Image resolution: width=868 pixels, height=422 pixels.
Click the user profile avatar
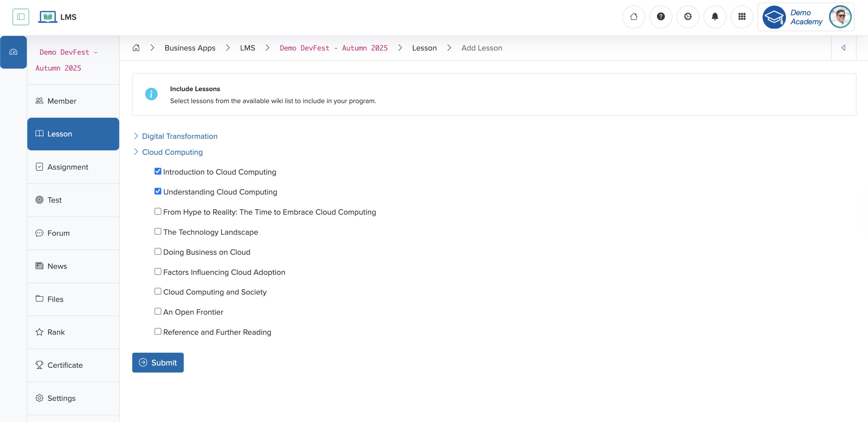tap(840, 16)
